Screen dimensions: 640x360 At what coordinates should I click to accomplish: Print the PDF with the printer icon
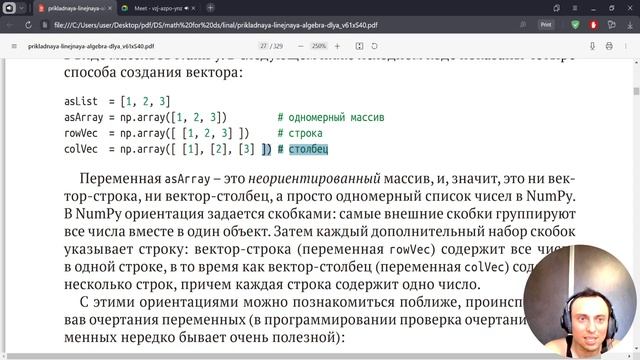tap(609, 46)
